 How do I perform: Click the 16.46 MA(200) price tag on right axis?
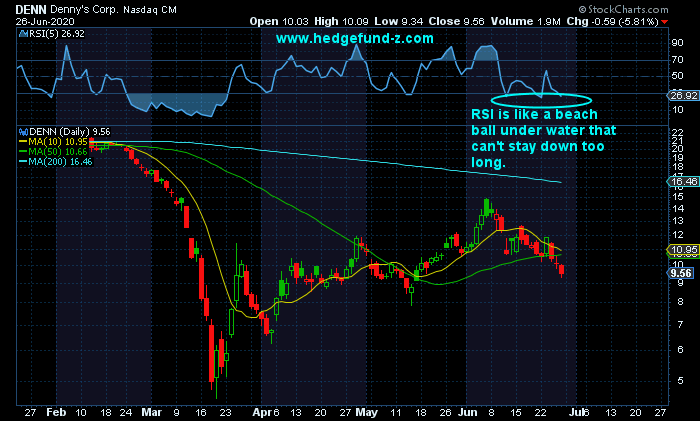pyautogui.click(x=683, y=181)
